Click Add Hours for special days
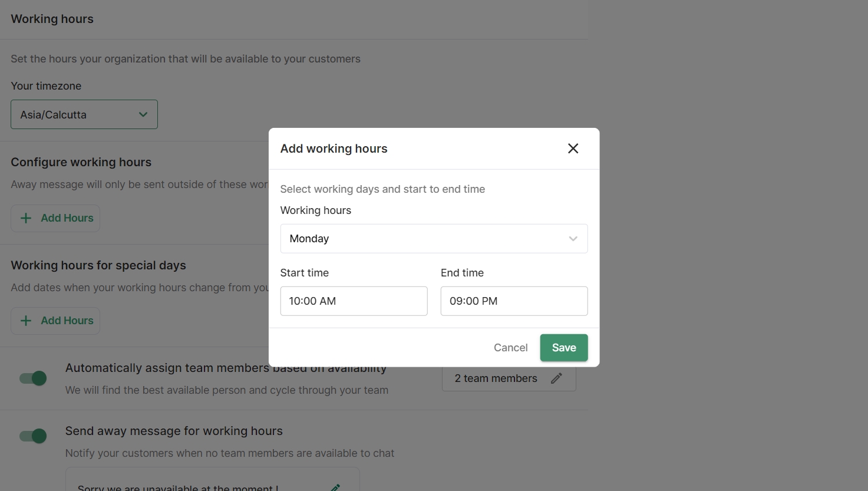 67,321
